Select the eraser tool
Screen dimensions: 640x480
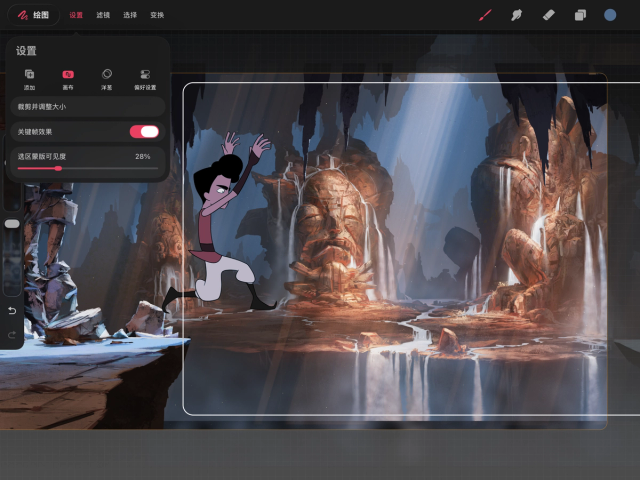[x=548, y=16]
